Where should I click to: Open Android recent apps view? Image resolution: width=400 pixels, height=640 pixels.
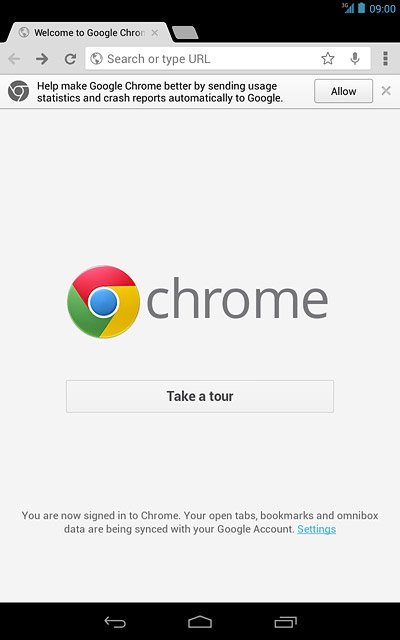point(285,622)
